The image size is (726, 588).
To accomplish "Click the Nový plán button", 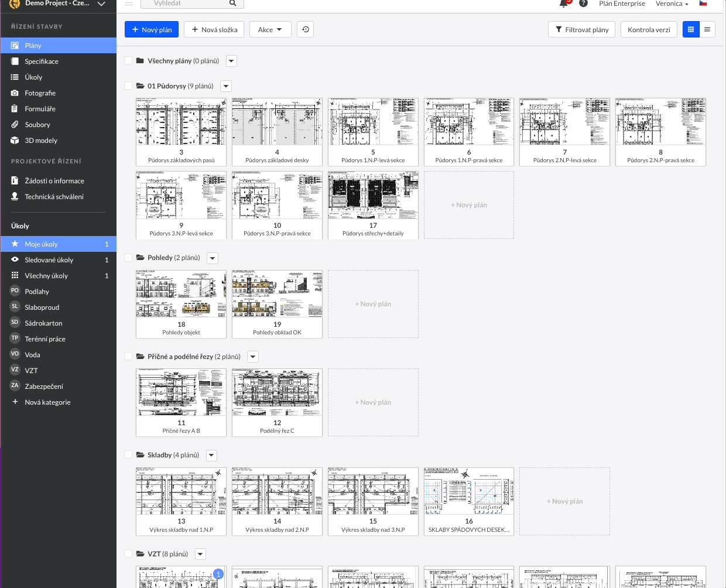I will (x=152, y=29).
